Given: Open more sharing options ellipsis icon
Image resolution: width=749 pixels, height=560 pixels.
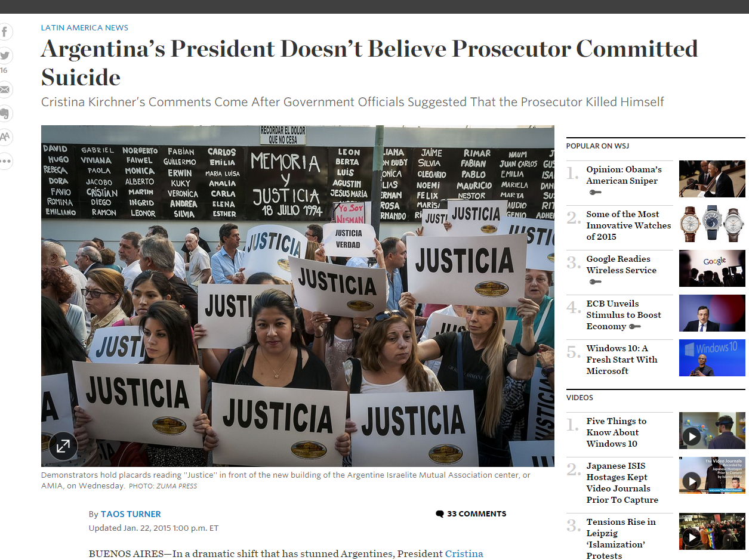Looking at the screenshot, I should point(4,160).
